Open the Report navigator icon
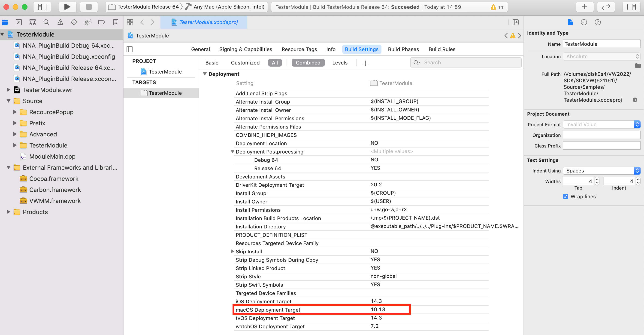Screen dimensions: 644x335 (115, 22)
